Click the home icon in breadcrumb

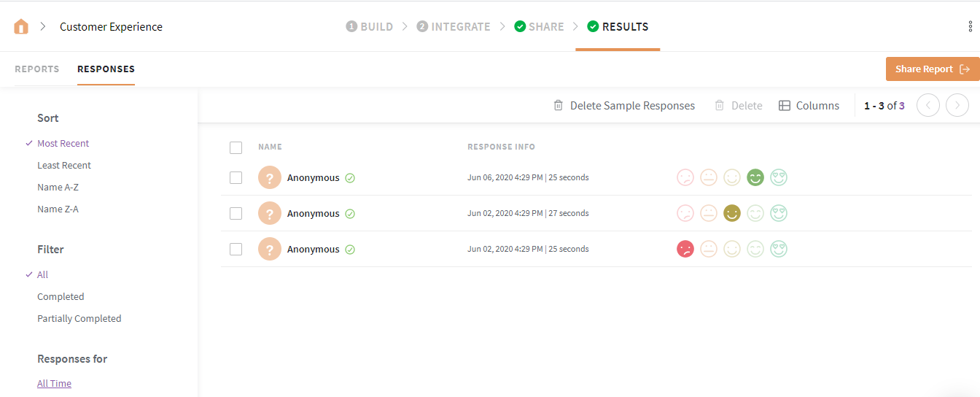21,27
